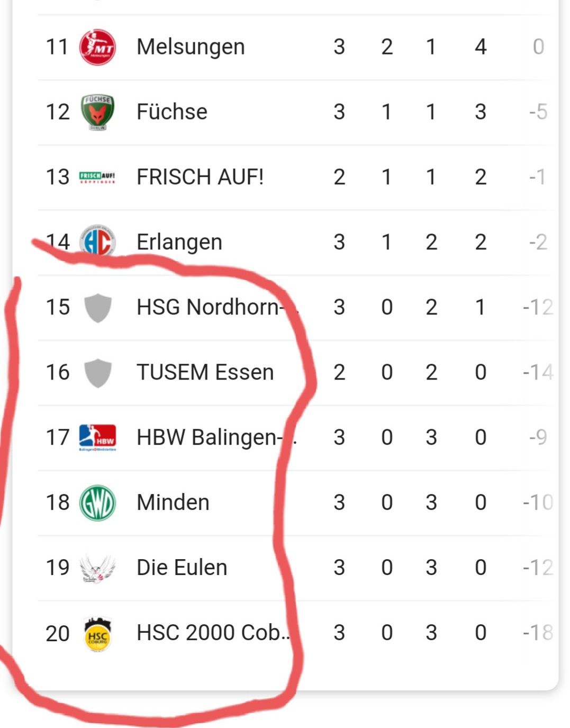Screen dimensions: 570x728
Task: Select the Die Eulen team name
Action: (182, 568)
